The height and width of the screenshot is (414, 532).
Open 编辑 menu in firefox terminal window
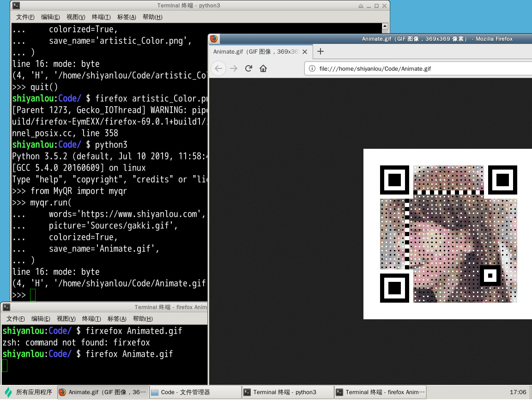pos(41,319)
